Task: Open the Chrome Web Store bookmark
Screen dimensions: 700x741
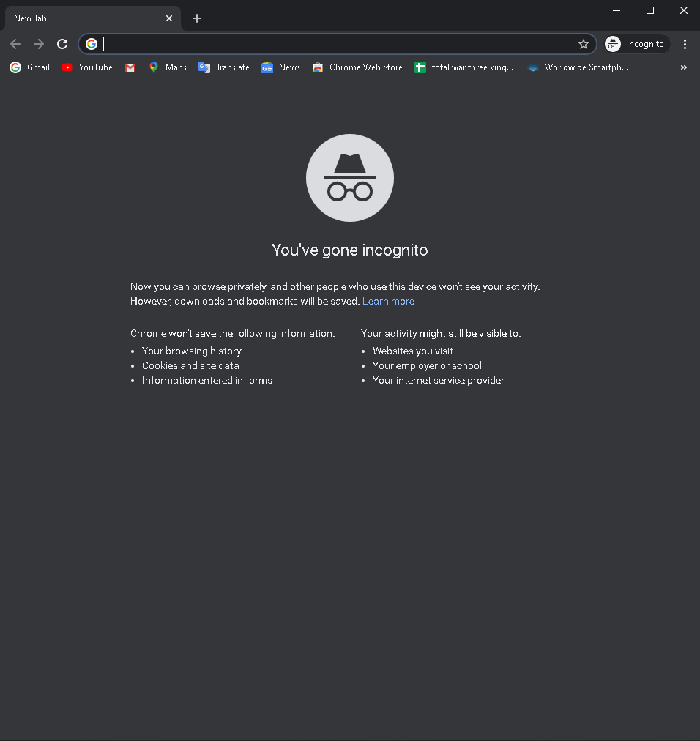Action: point(357,67)
